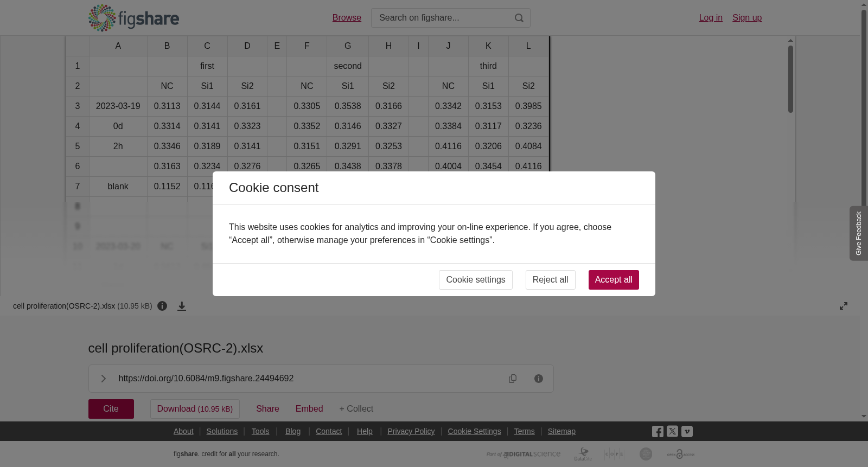The width and height of the screenshot is (868, 467).
Task: Click the figshare logo
Action: tap(133, 18)
